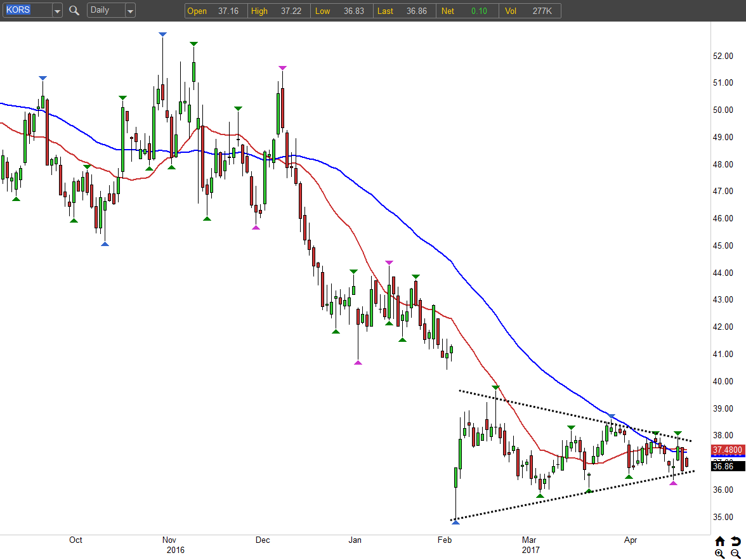Viewport: 746px width, 560px height.
Task: Click the red 37.4800 price label
Action: [x=727, y=450]
